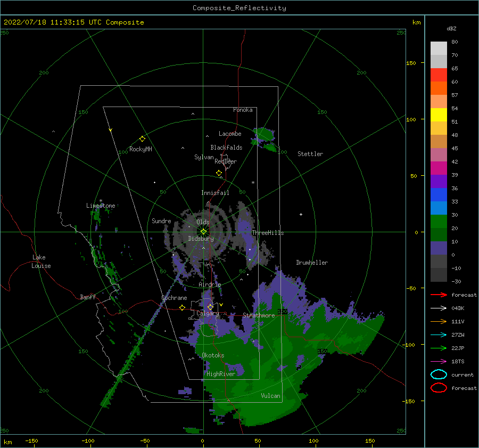Click the Sylvan label
This screenshot has width=479, height=448.
(204, 157)
